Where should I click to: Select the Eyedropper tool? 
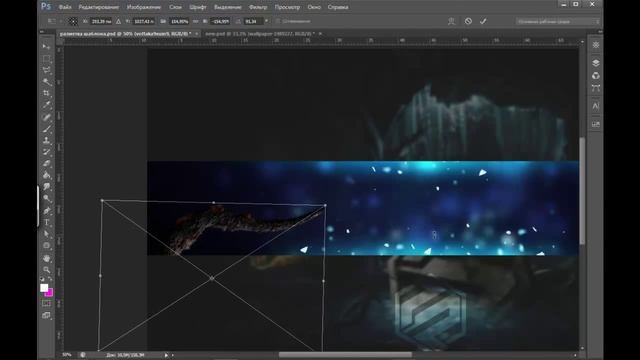[47, 105]
